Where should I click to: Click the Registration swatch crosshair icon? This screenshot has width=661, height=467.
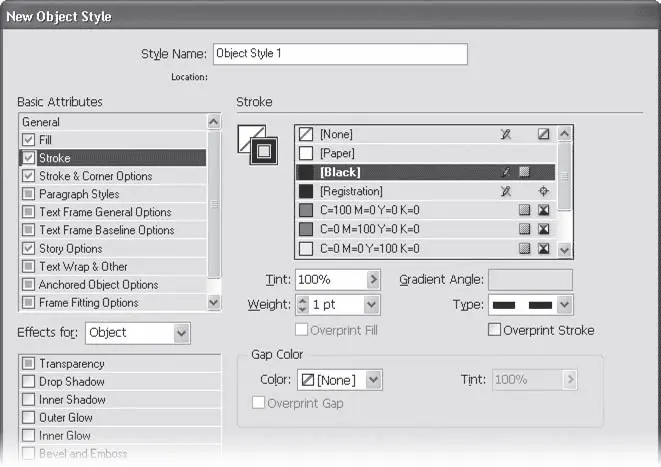coord(543,191)
